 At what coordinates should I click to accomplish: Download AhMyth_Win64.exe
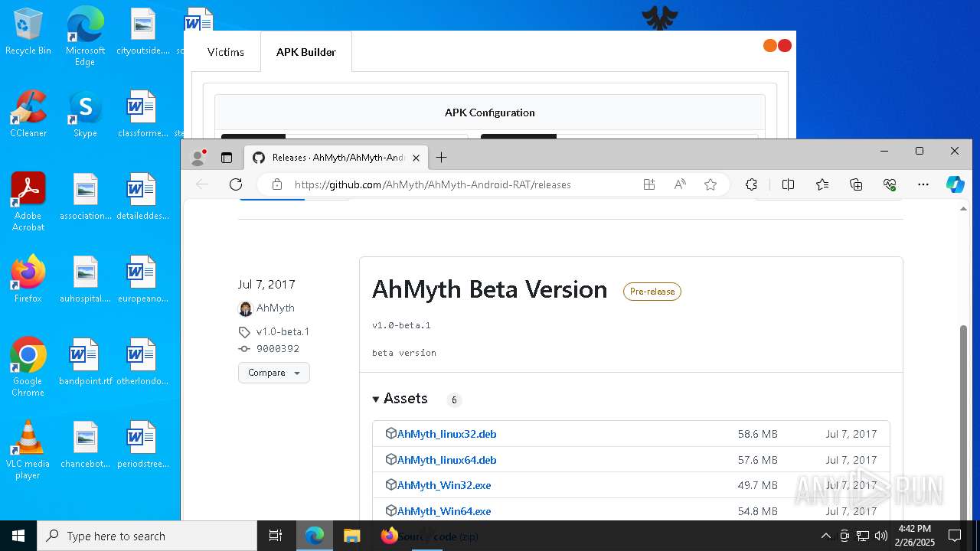[444, 511]
